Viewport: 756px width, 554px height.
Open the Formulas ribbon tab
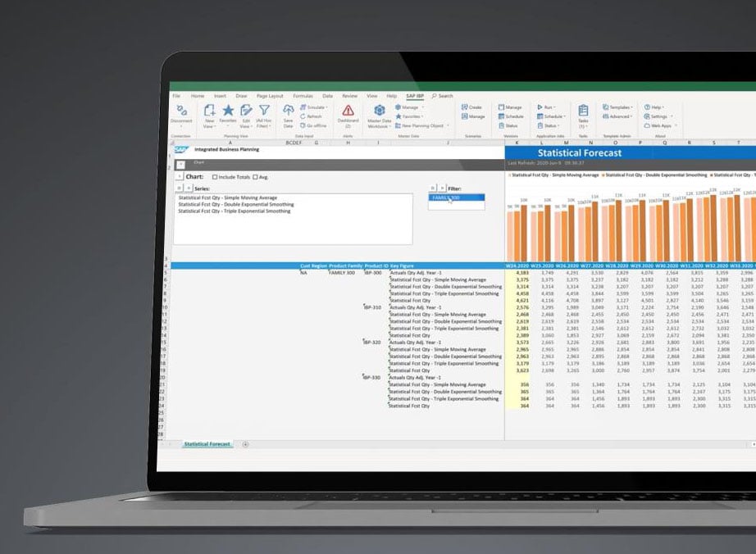coord(302,96)
